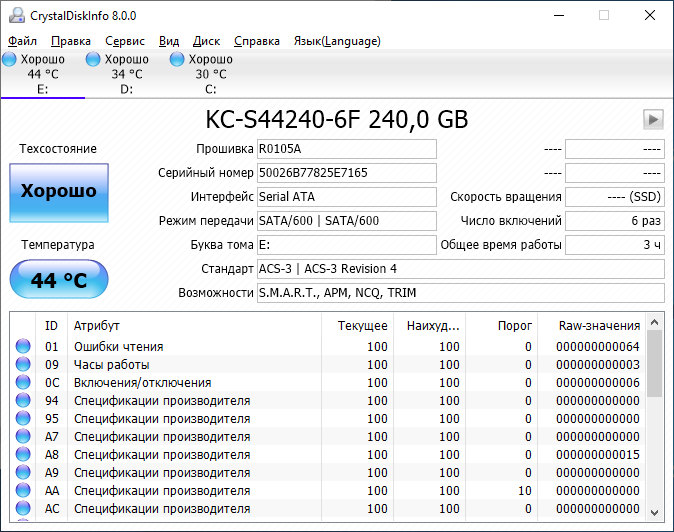Click the blue status circle of disk D:
This screenshot has height=532, width=674.
pyautogui.click(x=93, y=59)
